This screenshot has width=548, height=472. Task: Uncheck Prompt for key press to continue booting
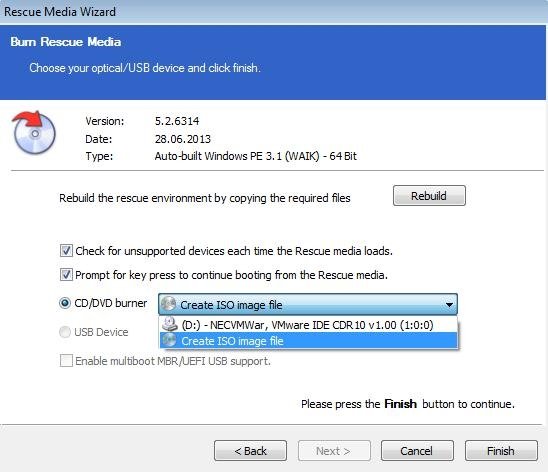point(66,275)
